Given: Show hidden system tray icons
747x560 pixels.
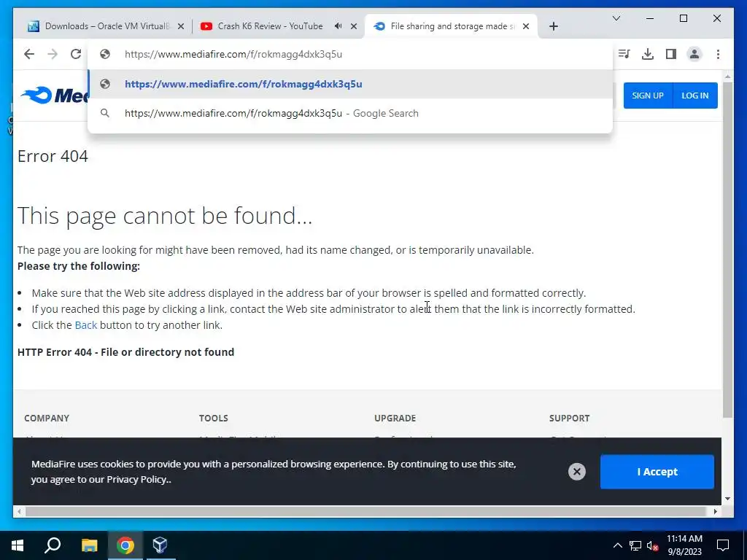Looking at the screenshot, I should 617,545.
